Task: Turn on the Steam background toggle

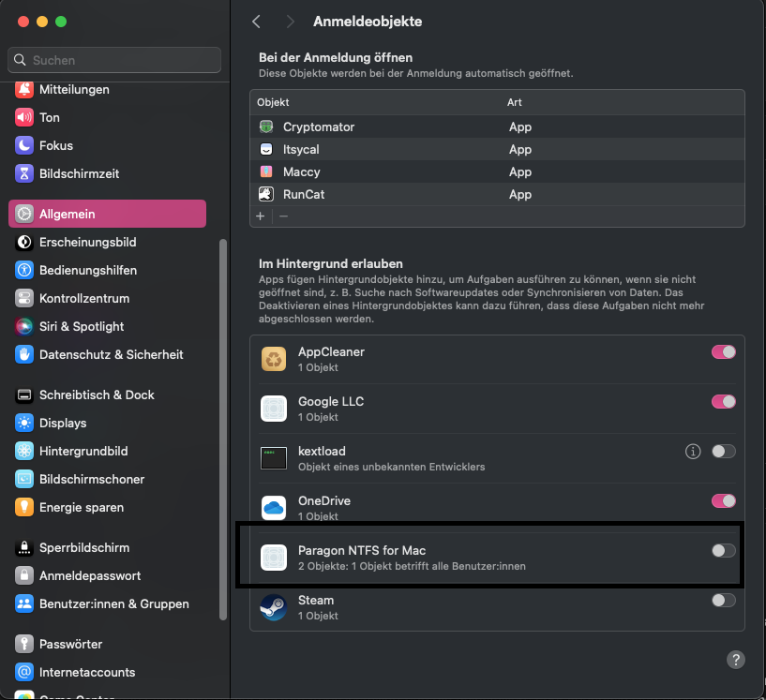Action: coord(723,600)
